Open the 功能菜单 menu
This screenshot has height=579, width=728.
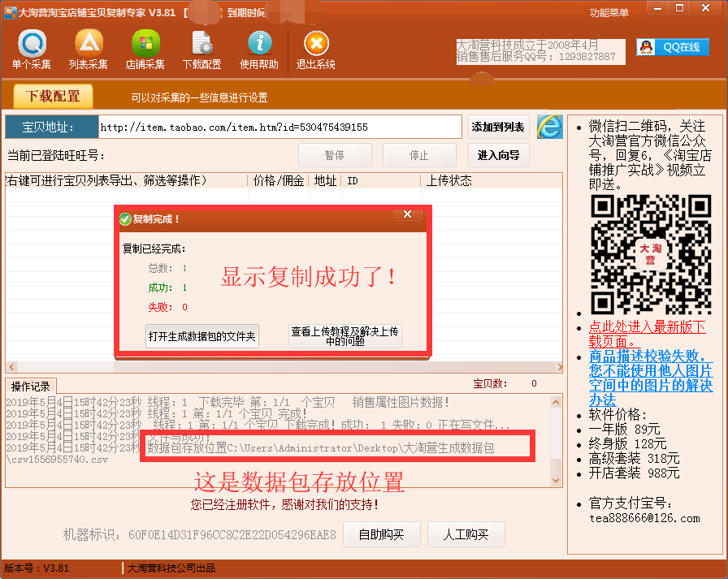click(609, 12)
